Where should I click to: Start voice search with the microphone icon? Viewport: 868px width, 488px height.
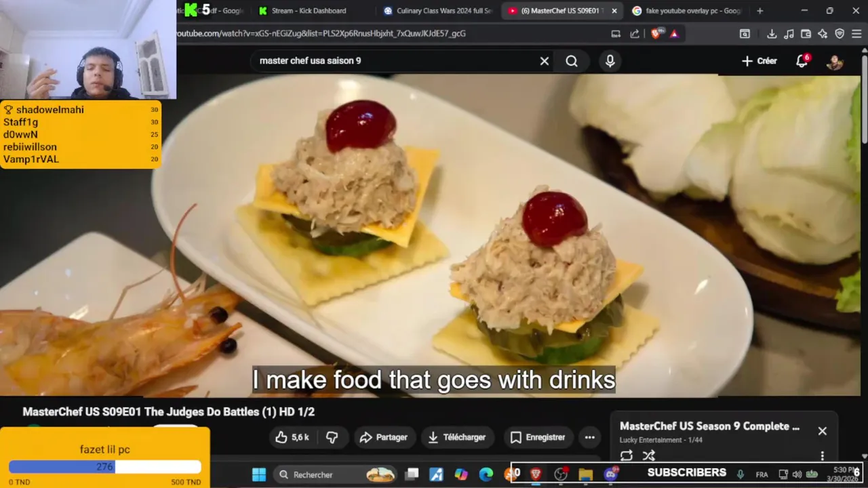tap(610, 61)
